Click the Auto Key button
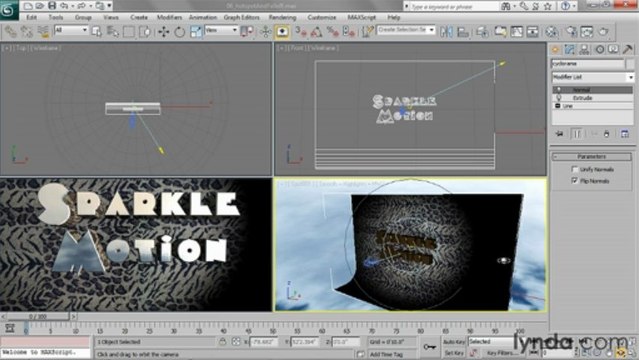Screen dimensions: 639x360 (x=454, y=342)
